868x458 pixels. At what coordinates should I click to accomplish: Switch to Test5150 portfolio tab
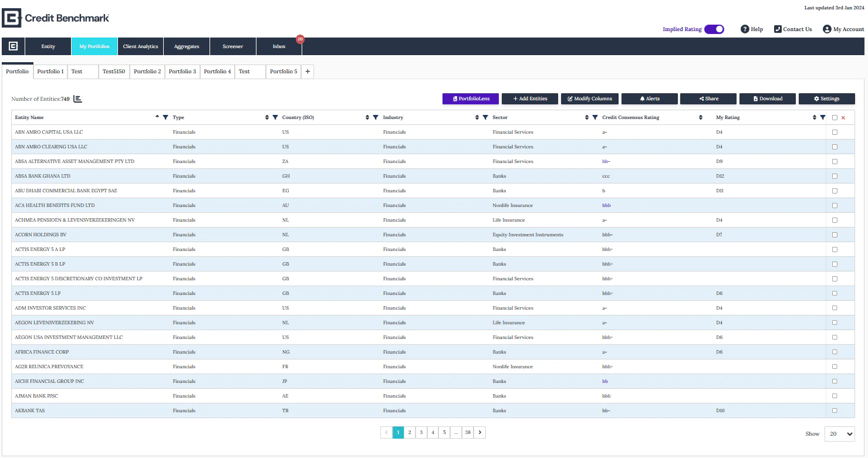tap(114, 72)
